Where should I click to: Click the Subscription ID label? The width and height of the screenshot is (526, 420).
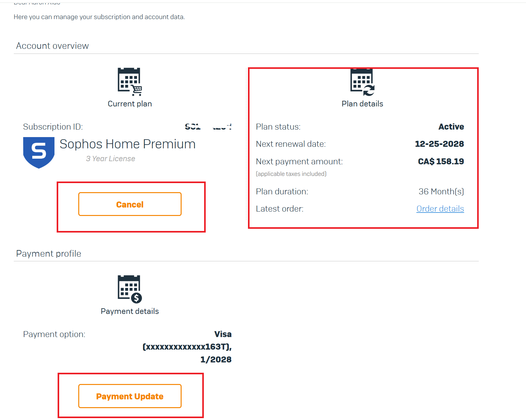[53, 127]
